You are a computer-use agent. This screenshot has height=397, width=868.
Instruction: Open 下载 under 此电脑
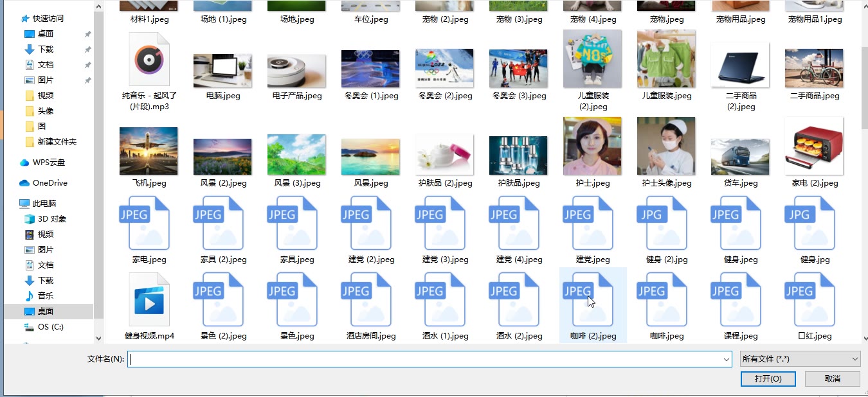(39, 281)
